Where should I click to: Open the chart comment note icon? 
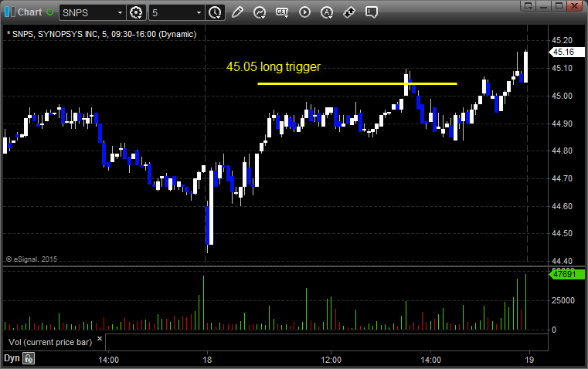tap(371, 12)
